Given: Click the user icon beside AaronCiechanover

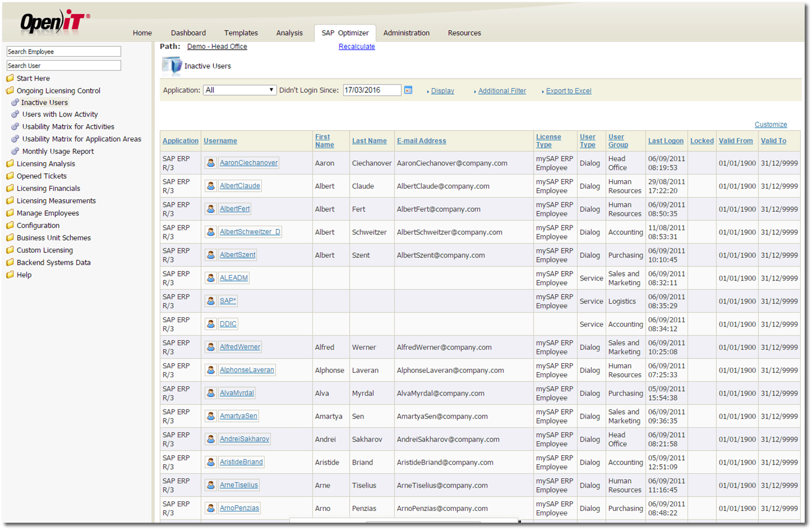Looking at the screenshot, I should coord(211,163).
